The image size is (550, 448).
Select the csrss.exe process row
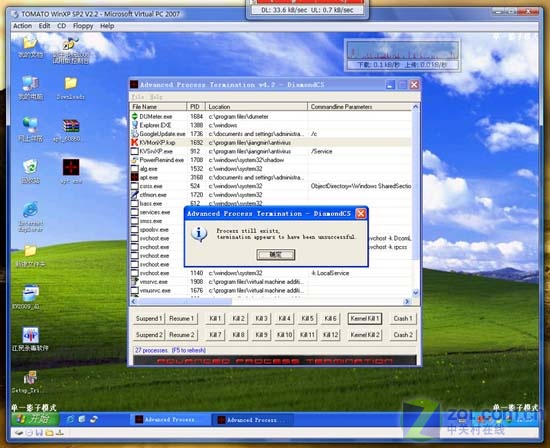point(271,186)
